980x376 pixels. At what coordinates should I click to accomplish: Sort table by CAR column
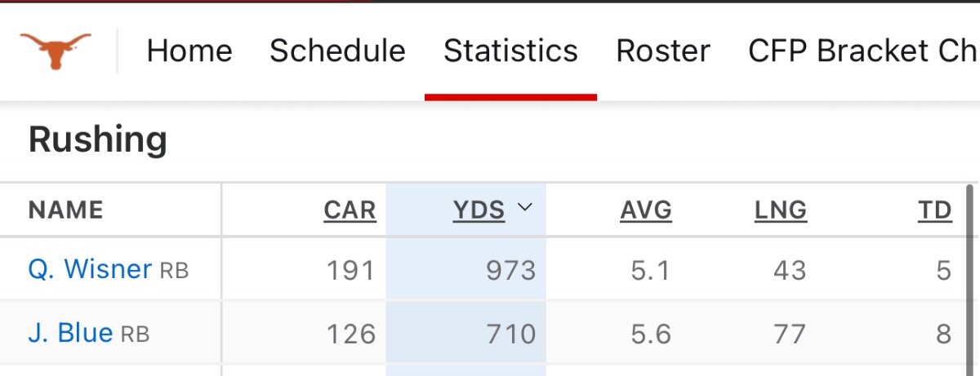[x=350, y=210]
